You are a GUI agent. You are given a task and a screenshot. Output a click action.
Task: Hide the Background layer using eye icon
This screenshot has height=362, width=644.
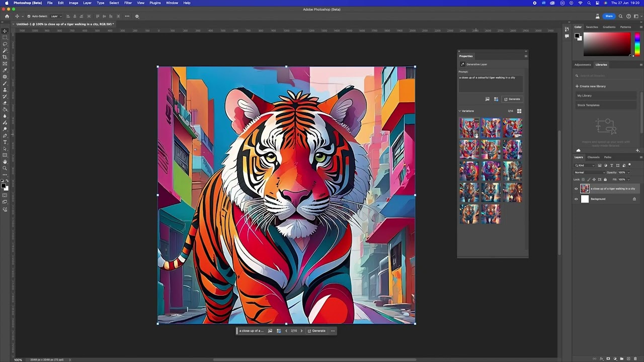click(576, 199)
